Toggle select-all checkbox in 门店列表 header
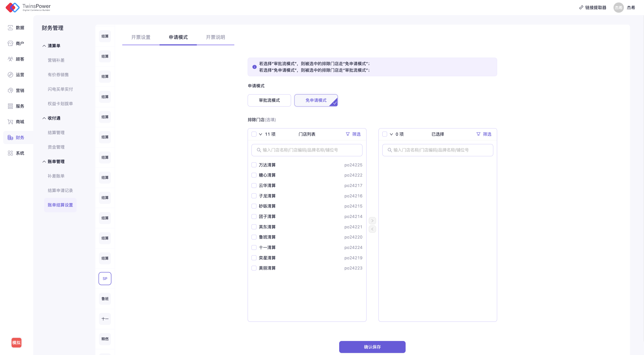Screen dimensions: 644x355 pyautogui.click(x=254, y=134)
